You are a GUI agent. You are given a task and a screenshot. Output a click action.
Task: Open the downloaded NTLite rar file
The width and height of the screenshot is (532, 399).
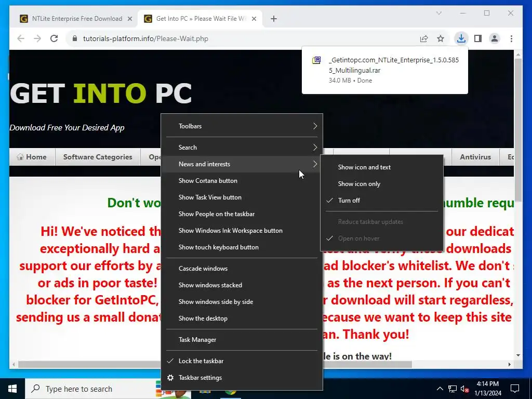coord(385,70)
